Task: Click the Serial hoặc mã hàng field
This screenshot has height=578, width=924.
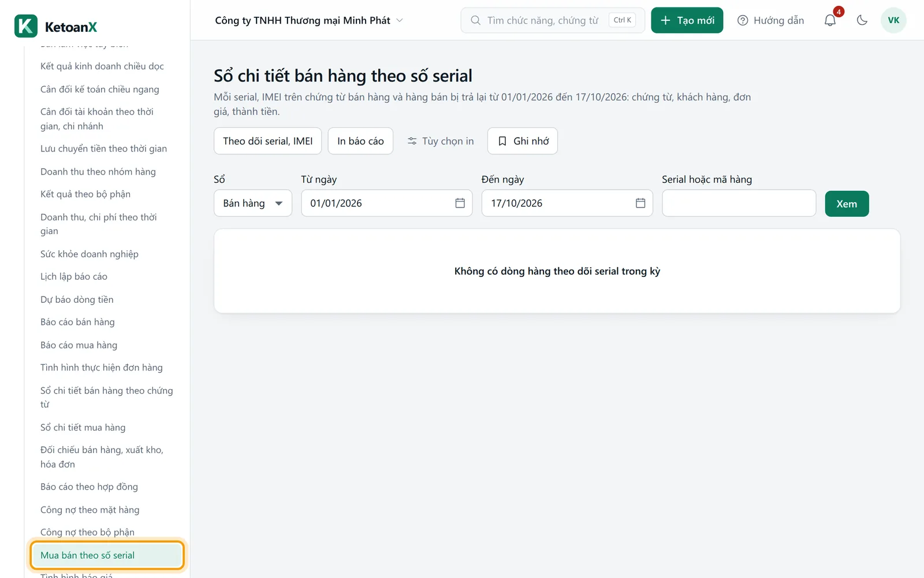Action: (x=739, y=203)
